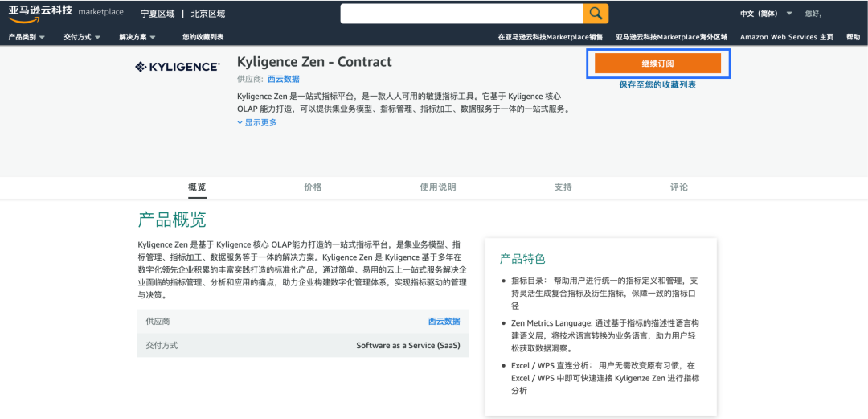This screenshot has width=868, height=419.
Task: Switch to the 评论 tab
Action: click(x=679, y=187)
